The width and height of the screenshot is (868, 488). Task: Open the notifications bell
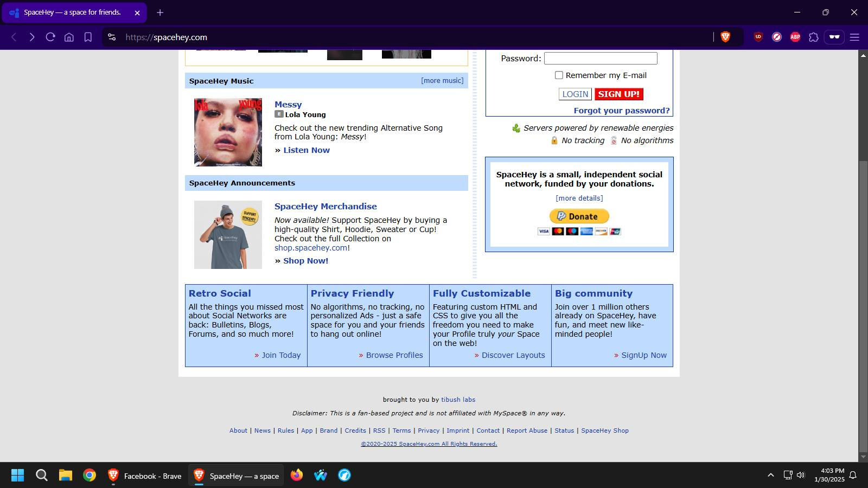click(853, 476)
